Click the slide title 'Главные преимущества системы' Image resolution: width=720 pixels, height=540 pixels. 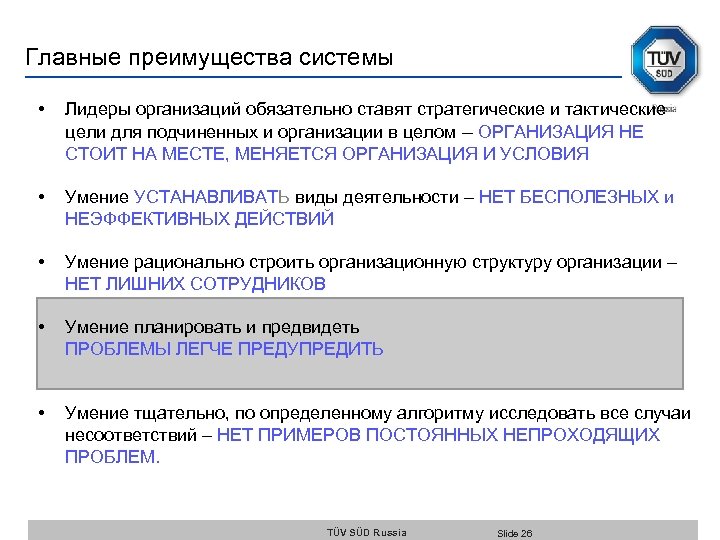pos(209,58)
